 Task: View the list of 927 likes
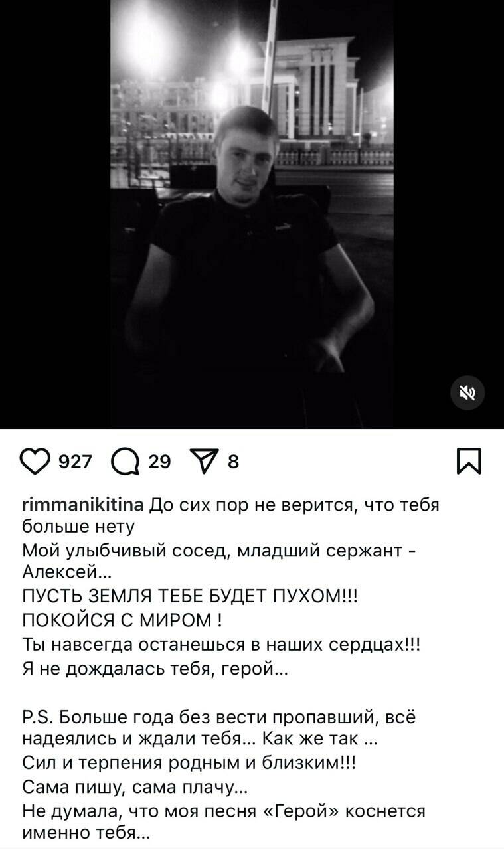75,462
